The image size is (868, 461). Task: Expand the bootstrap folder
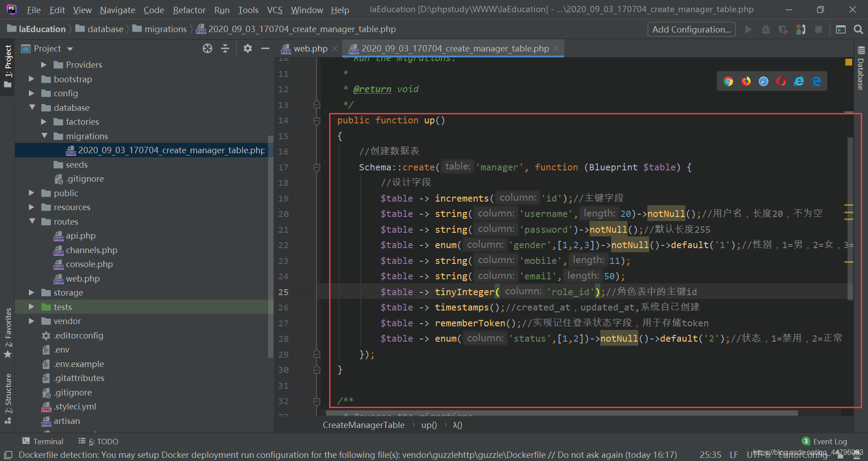coord(32,79)
